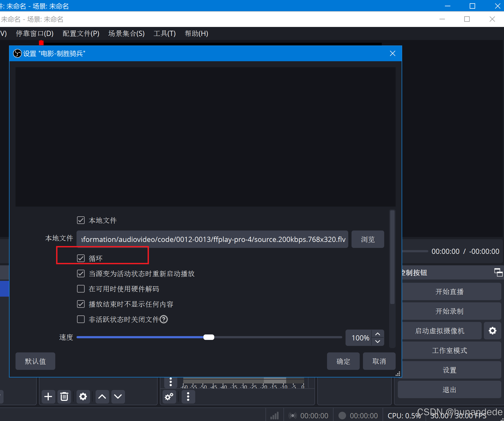Click the properties dialog vertical scrollbar
Image resolution: width=504 pixels, height=421 pixels.
[392, 257]
